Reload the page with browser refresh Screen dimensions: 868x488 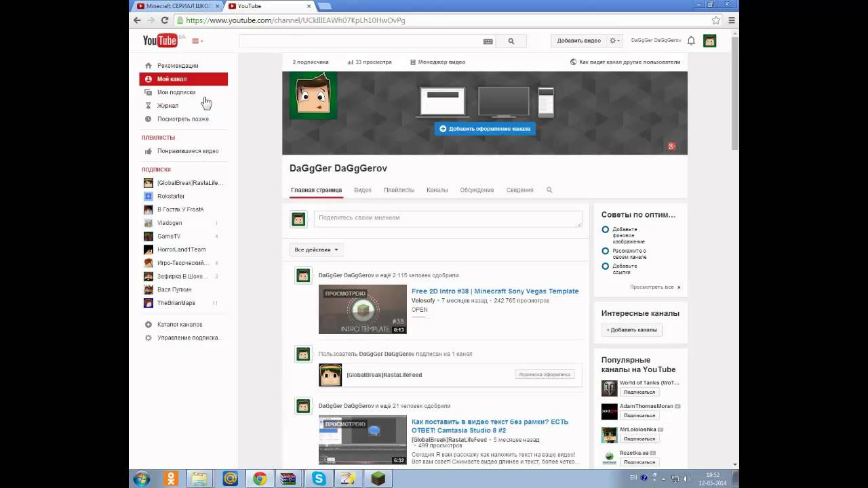[165, 20]
